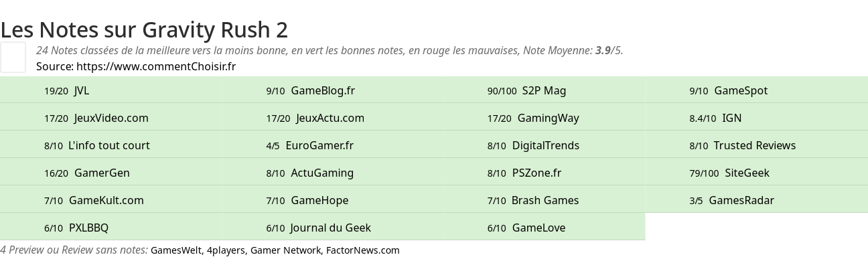Select the Trusted Reviews 8/10 entry
The width and height of the screenshot is (868, 257).
(757, 145)
